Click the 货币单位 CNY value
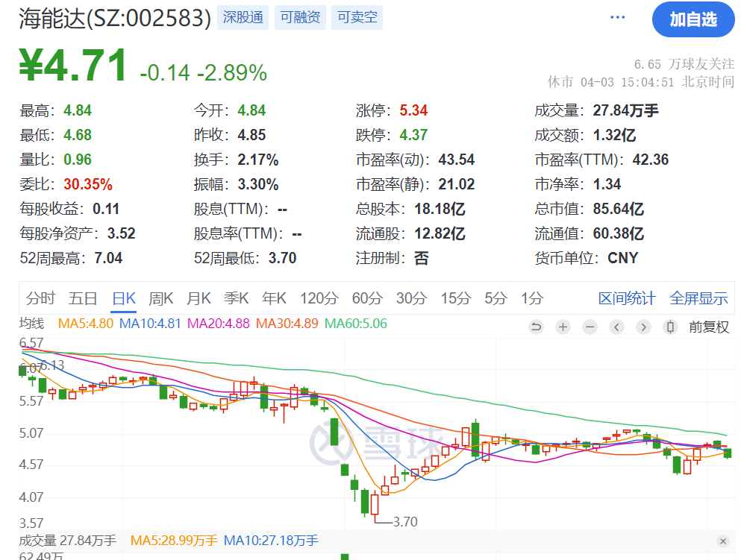This screenshot has width=744, height=560. click(622, 259)
